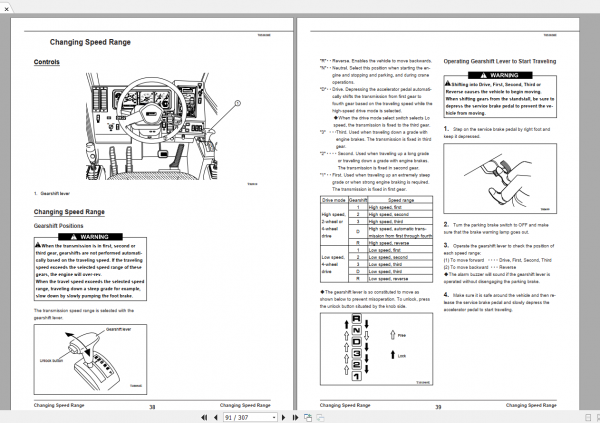Close the document tab with the X
Image resolution: width=600 pixels, height=423 pixels.
[x=6, y=9]
